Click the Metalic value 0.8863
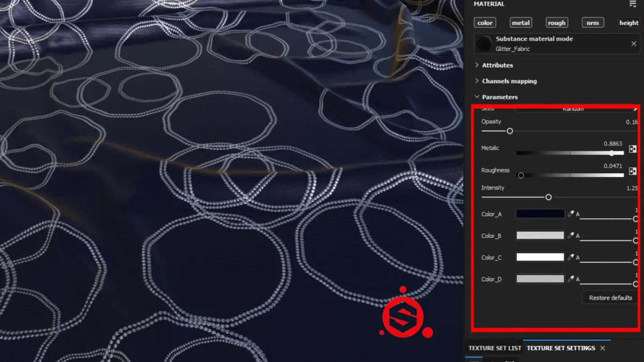Image resolution: width=644 pixels, height=362 pixels. click(613, 144)
